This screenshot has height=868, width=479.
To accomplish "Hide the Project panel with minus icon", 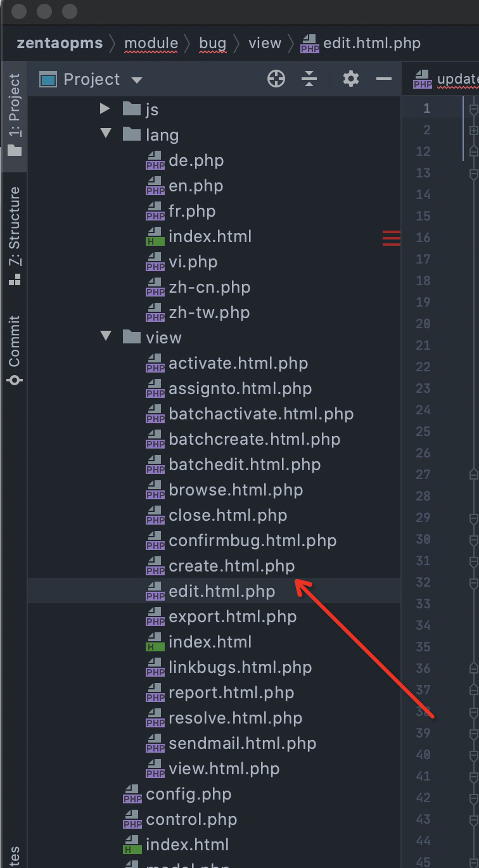I will coord(383,79).
